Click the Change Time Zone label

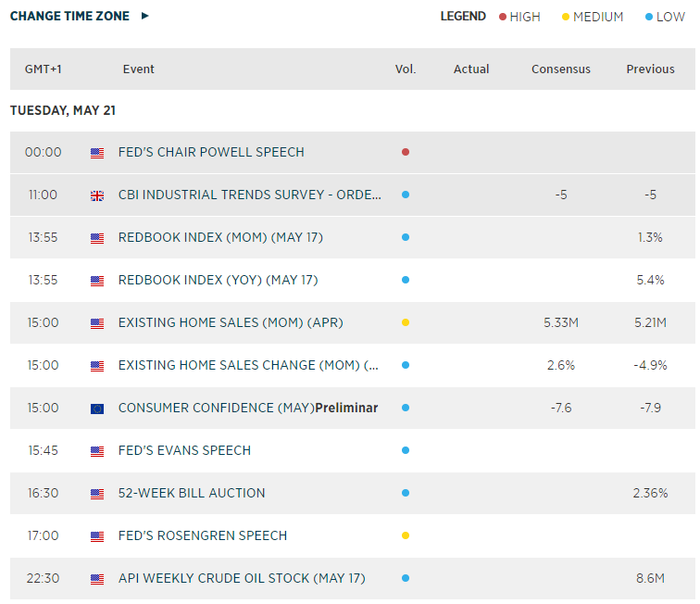69,16
